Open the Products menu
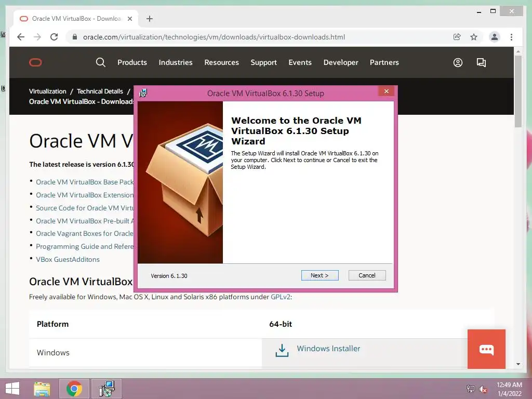This screenshot has width=532, height=399. click(132, 62)
